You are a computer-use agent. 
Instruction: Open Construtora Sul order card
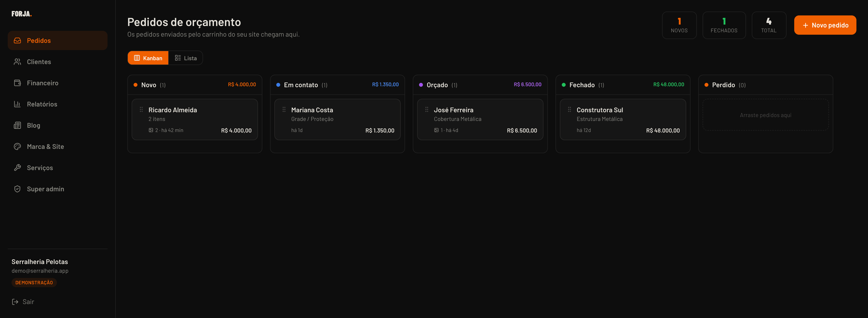point(623,119)
